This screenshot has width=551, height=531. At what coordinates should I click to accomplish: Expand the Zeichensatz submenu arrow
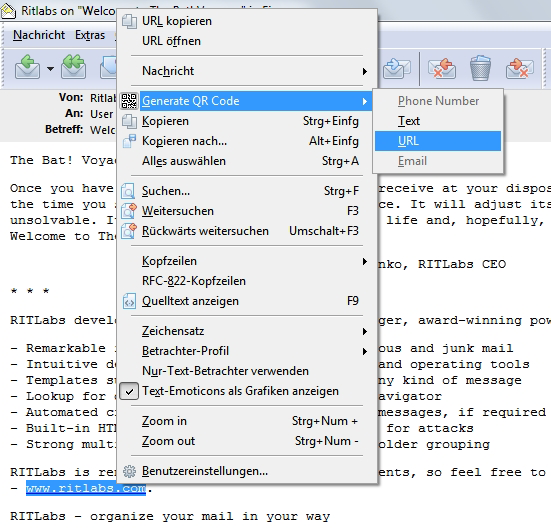(x=365, y=331)
